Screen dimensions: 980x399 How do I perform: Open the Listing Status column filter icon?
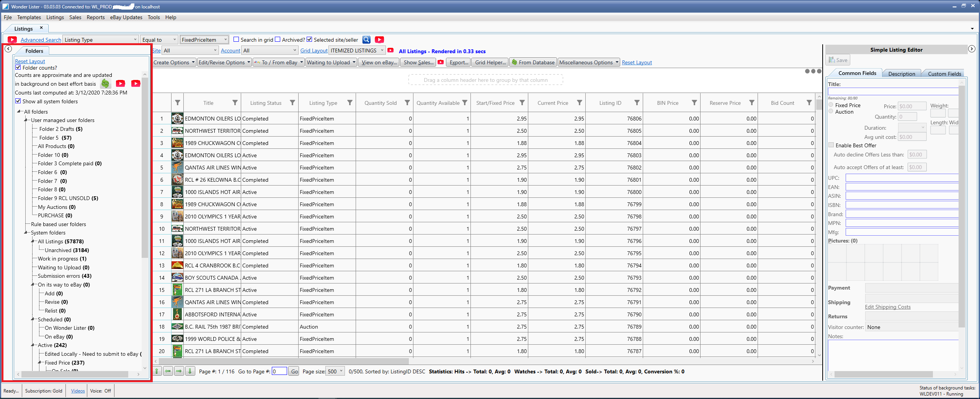[292, 103]
